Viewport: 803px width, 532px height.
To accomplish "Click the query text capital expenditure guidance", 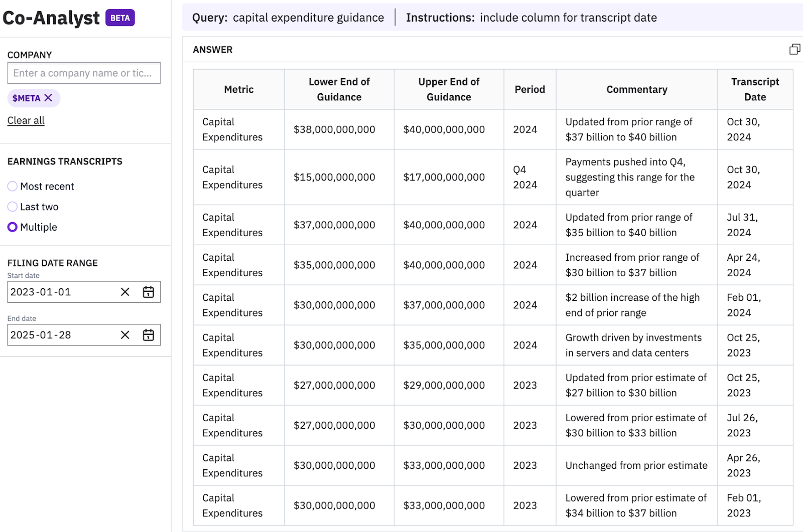I will click(x=308, y=18).
